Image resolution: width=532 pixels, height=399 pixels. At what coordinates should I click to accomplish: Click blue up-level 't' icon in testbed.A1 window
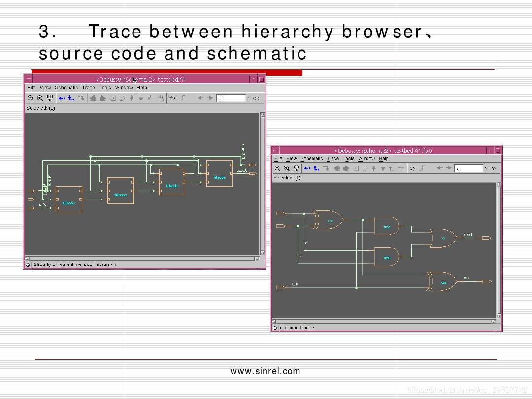click(x=71, y=98)
